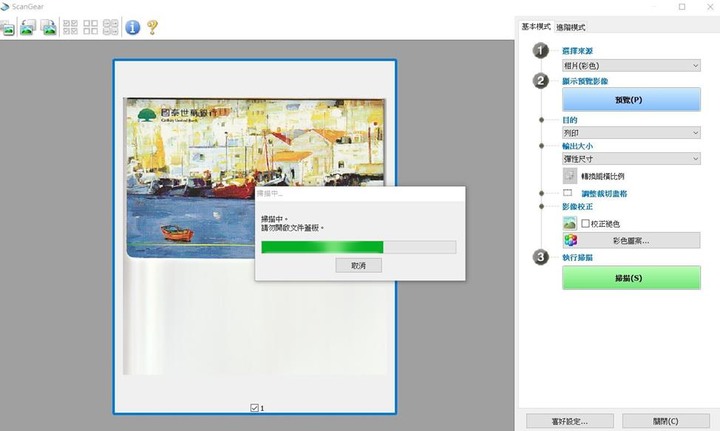Open the 彩色圖案... button
The width and height of the screenshot is (720, 431).
coord(631,240)
